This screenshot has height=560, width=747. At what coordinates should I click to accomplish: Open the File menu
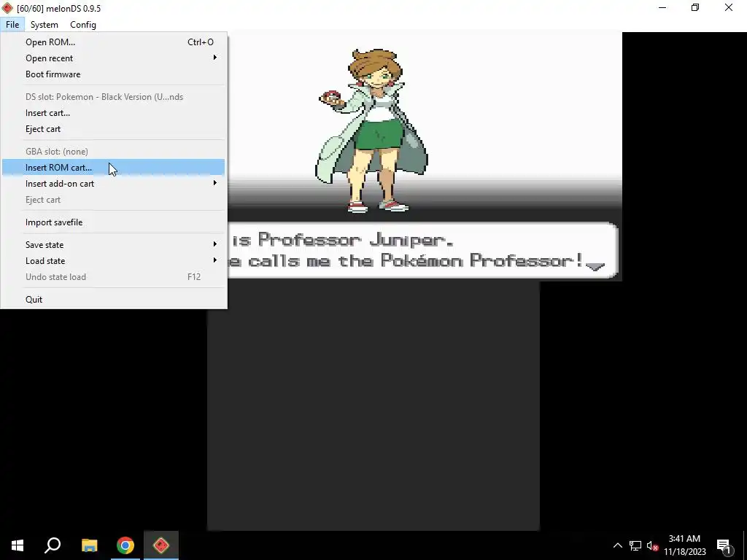click(x=12, y=25)
